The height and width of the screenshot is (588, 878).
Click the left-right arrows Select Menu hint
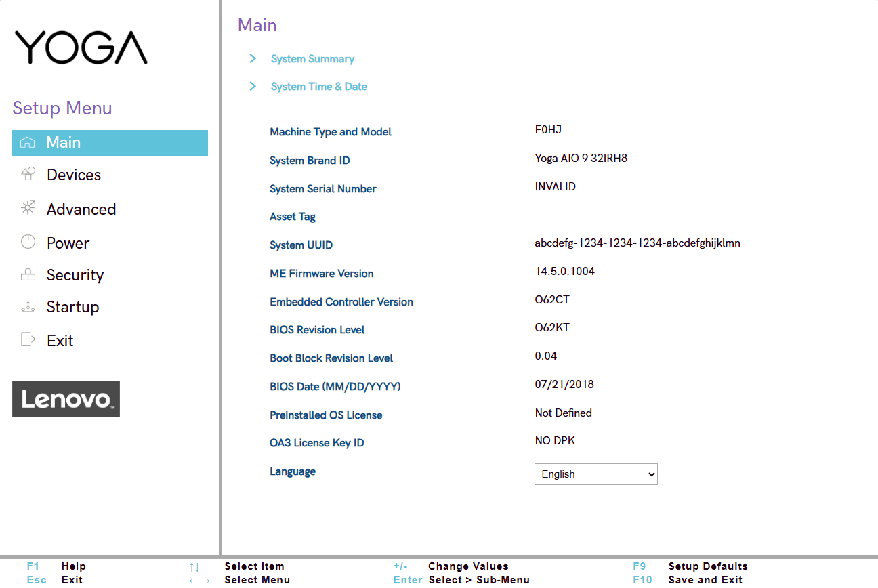click(x=239, y=580)
